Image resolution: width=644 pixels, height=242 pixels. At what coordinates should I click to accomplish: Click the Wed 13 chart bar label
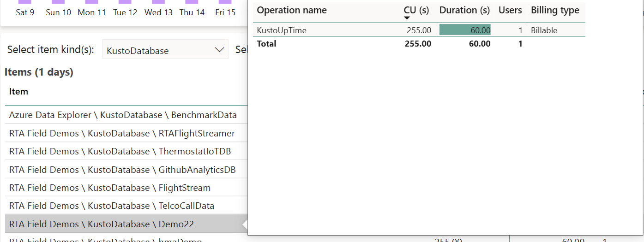159,12
